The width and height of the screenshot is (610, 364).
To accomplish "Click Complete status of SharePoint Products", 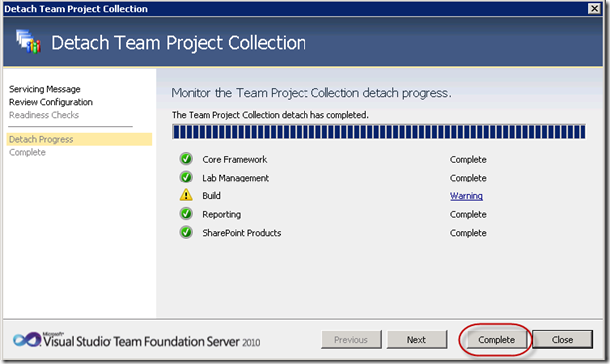I will pyautogui.click(x=468, y=233).
